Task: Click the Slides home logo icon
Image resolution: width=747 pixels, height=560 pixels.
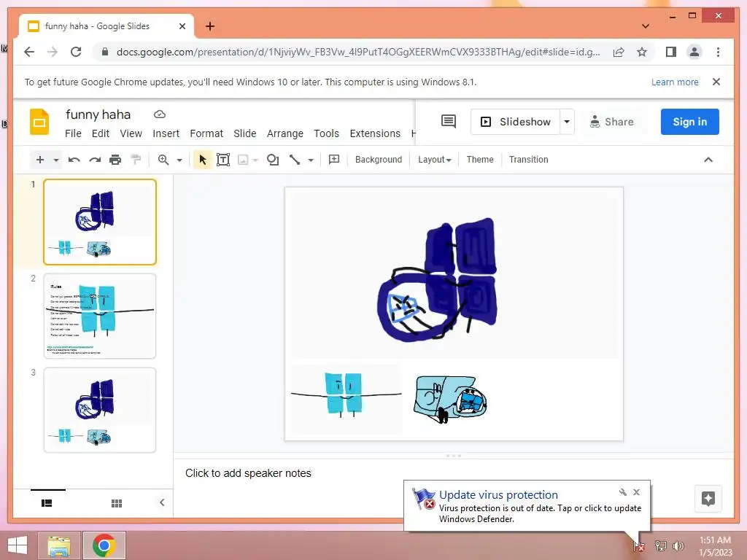Action: [39, 122]
